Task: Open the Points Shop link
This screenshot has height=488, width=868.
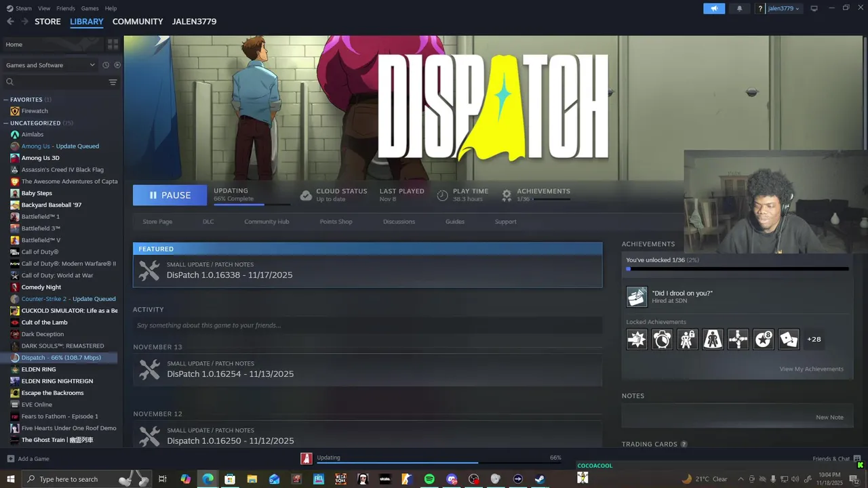Action: 336,222
